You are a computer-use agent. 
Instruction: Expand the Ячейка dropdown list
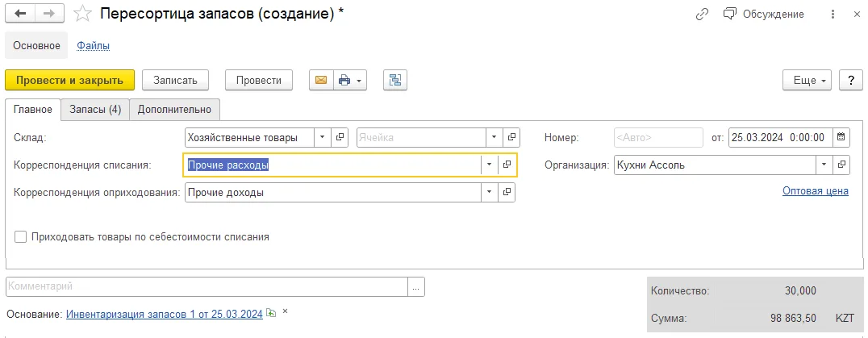pyautogui.click(x=494, y=138)
